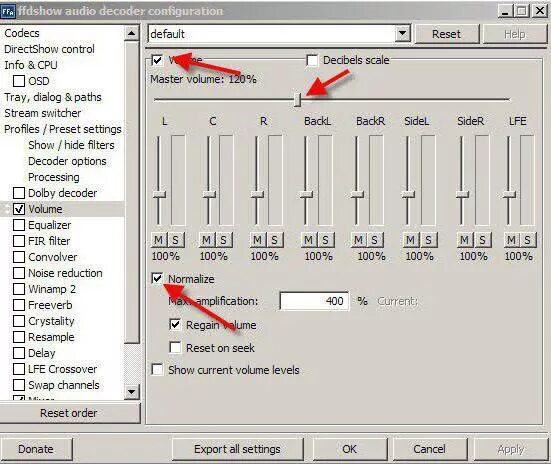Enable Show current volume levels
Image resolution: width=551 pixels, height=464 pixels.
[157, 370]
